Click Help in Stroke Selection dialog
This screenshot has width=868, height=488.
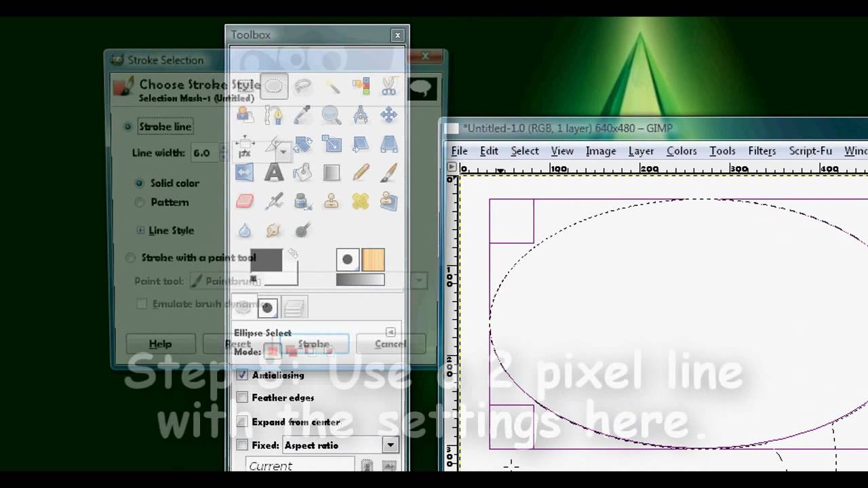point(161,344)
